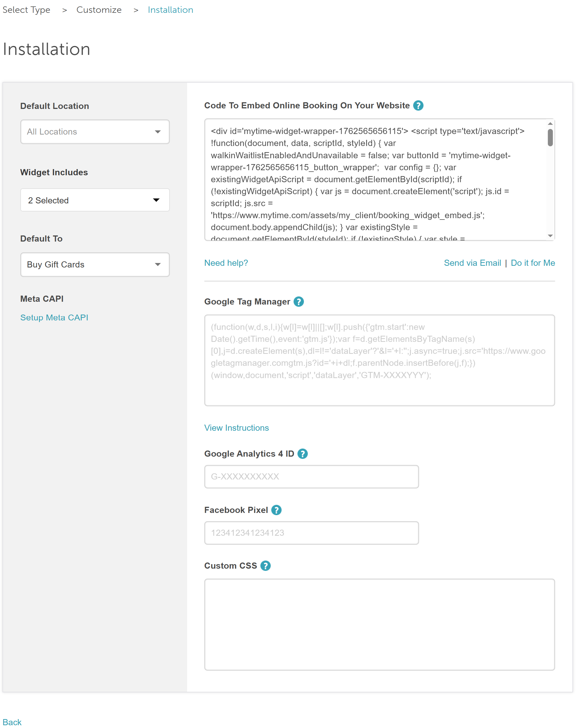This screenshot has height=728, width=576.
Task: Click Google Analytics 4 ID help icon
Action: point(302,454)
